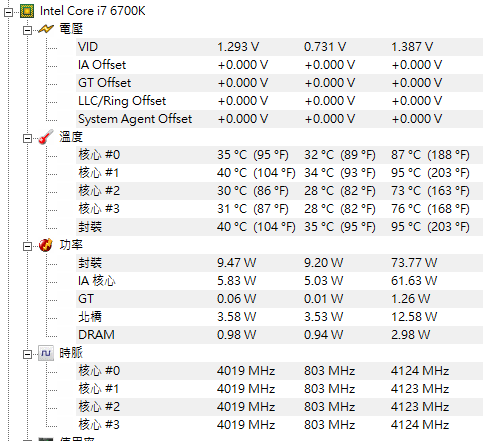Collapse the 時脈 clock section
This screenshot has width=483, height=441.
coord(27,355)
